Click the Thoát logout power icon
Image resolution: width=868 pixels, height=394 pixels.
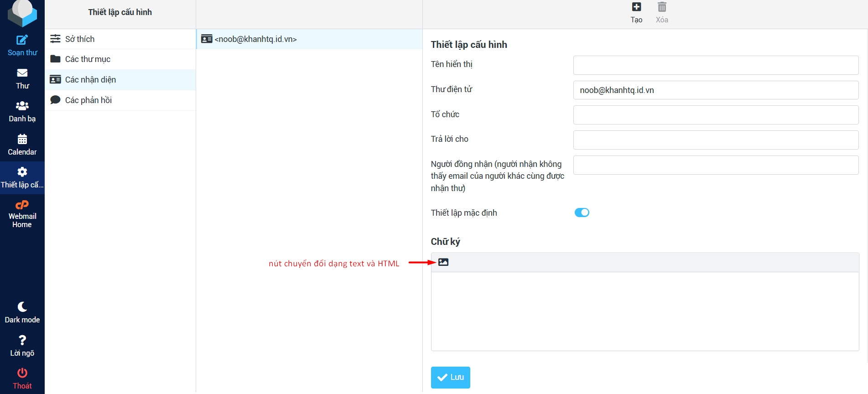click(22, 373)
